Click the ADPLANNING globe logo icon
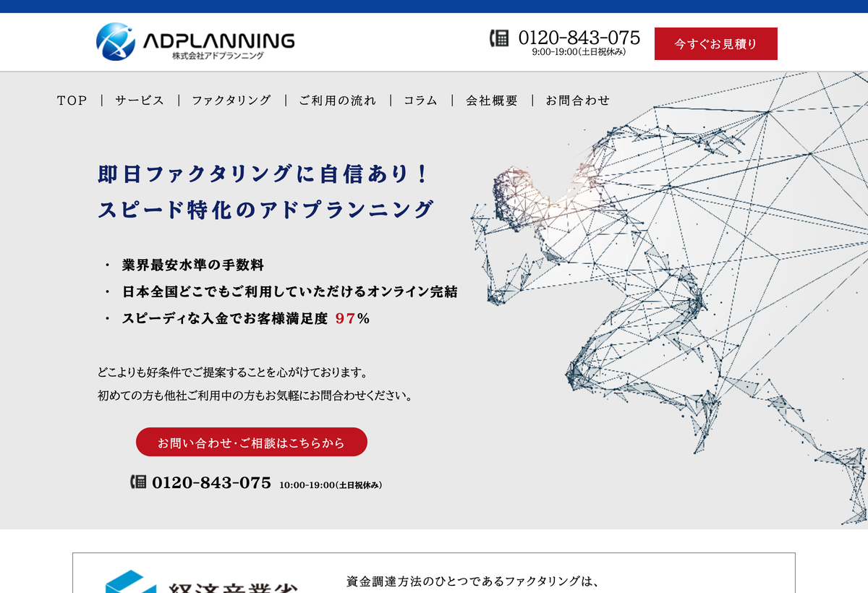Viewport: 868px width, 593px height. [x=116, y=41]
